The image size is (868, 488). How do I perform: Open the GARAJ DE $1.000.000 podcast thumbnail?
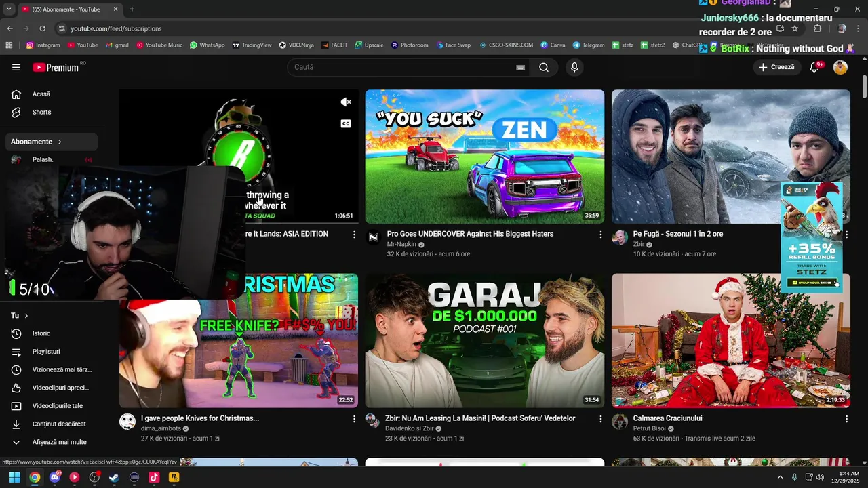click(x=485, y=340)
